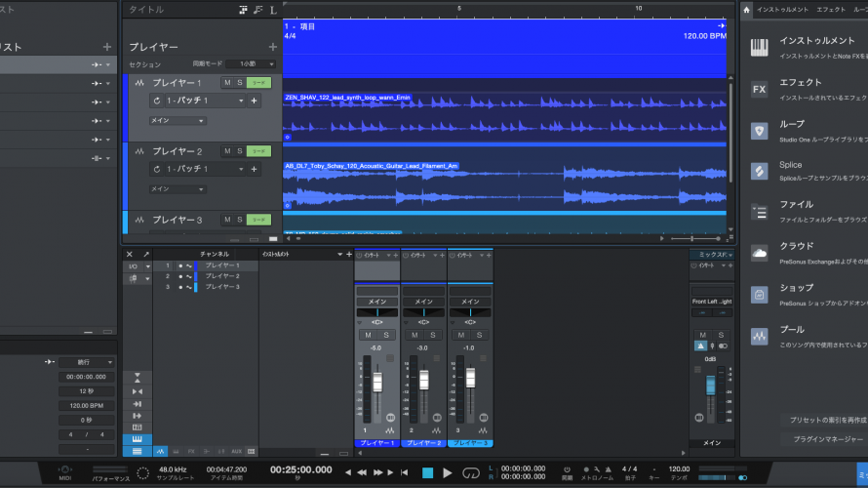868x488 pixels.
Task: Toggle the loop button in transport
Action: coord(471,472)
